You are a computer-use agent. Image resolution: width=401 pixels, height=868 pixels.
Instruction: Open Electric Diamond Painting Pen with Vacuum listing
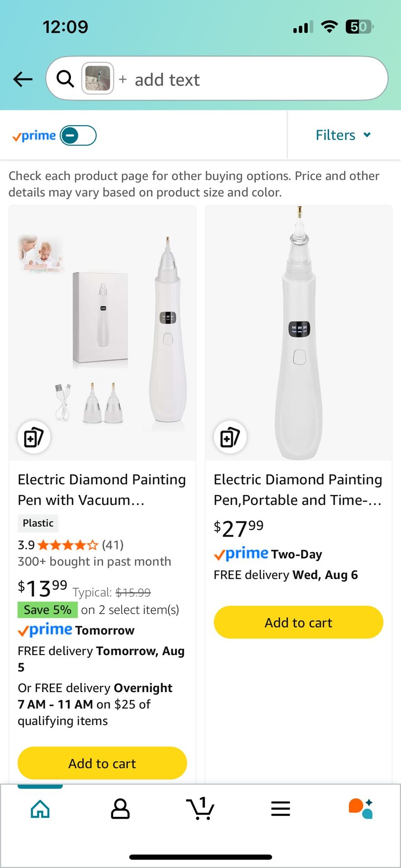click(x=102, y=490)
